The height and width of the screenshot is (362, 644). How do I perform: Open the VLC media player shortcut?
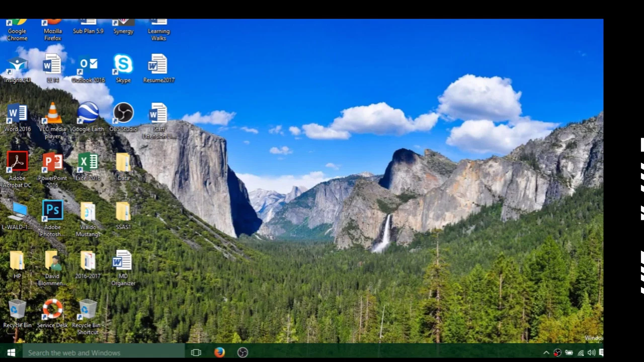[x=52, y=121]
